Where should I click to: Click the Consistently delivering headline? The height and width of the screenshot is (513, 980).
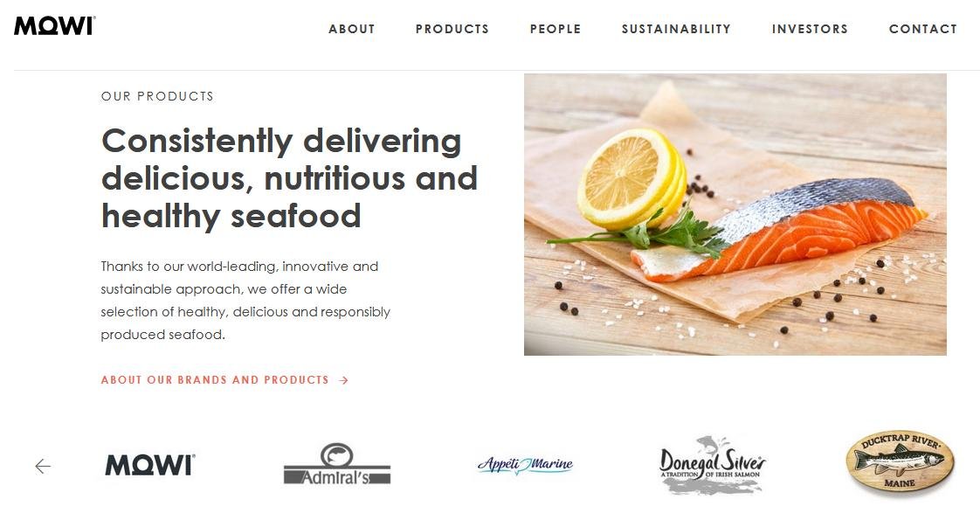click(289, 178)
